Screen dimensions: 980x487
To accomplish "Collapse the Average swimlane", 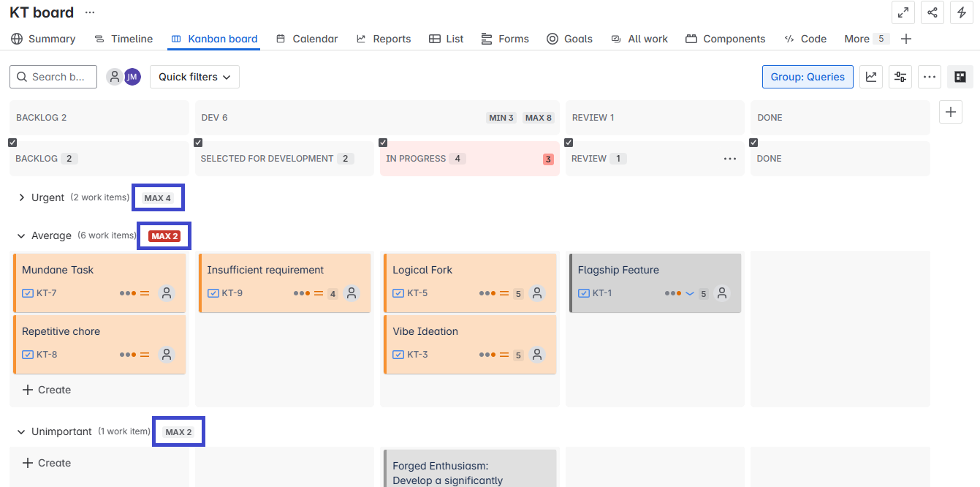I will tap(22, 235).
